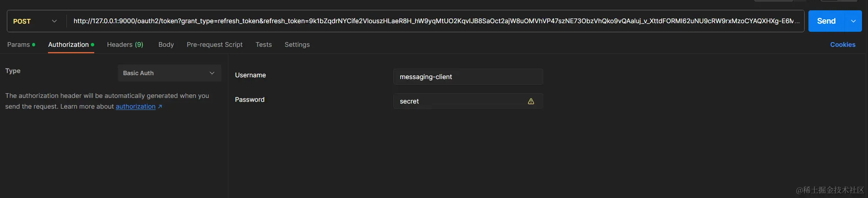Click the password warning triangle icon
The width and height of the screenshot is (868, 198).
point(531,101)
